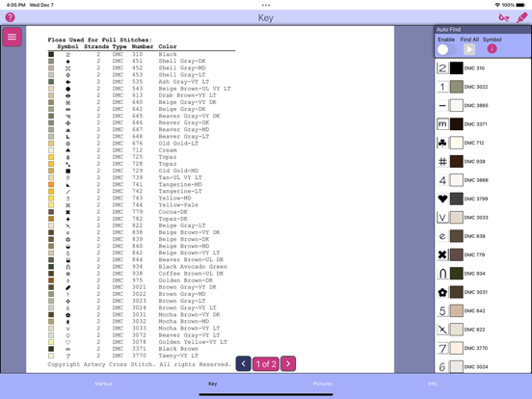
Task: Select club symbol for DMC 712
Action: point(442,143)
